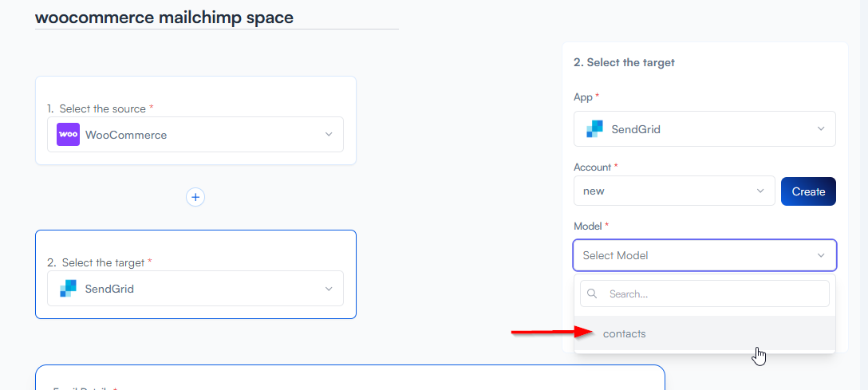Open the Account dropdown chevron next to 'new'
Screen dimensions: 868x390
pyautogui.click(x=760, y=191)
